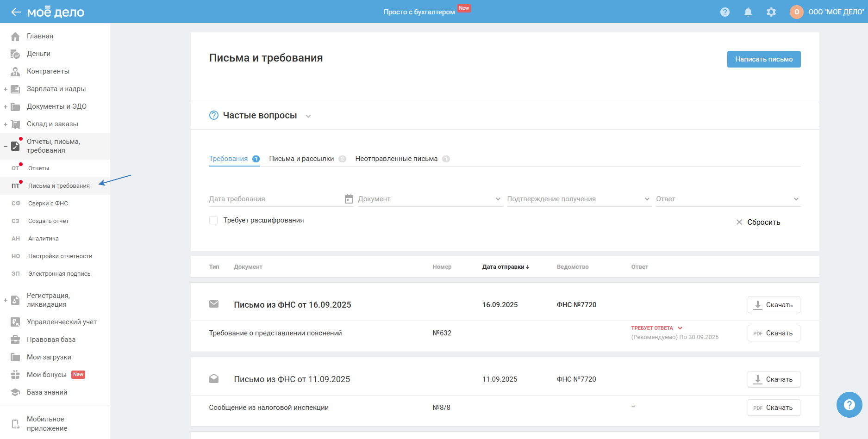This screenshot has height=439, width=868.
Task: Click the Мои бонусы gift icon
Action: (x=15, y=375)
